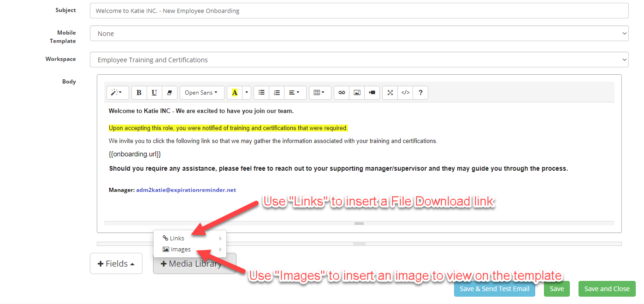Toggle bold formatting
The height and width of the screenshot is (304, 644).
pyautogui.click(x=139, y=93)
